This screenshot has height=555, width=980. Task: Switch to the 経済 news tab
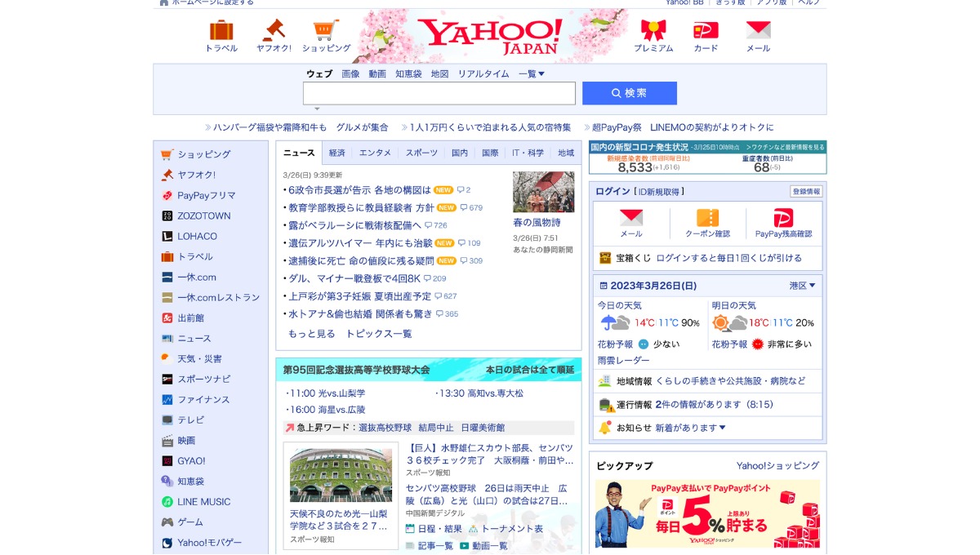point(337,153)
